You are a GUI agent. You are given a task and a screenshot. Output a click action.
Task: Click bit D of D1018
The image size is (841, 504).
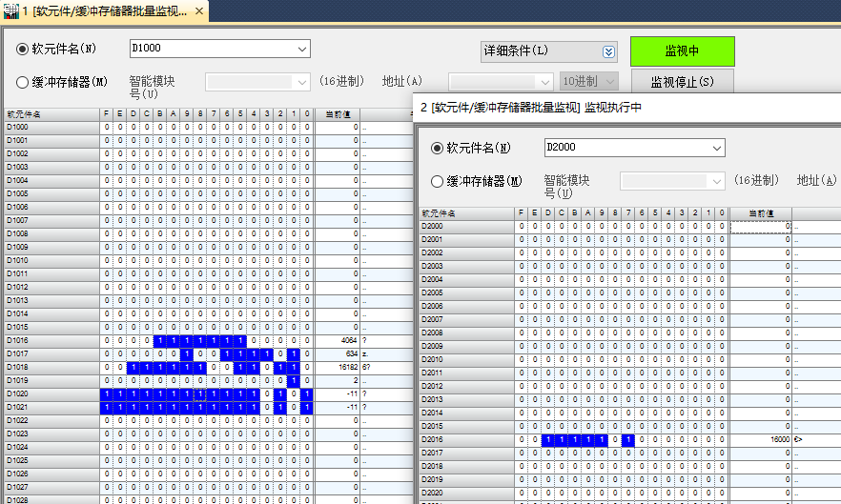133,367
